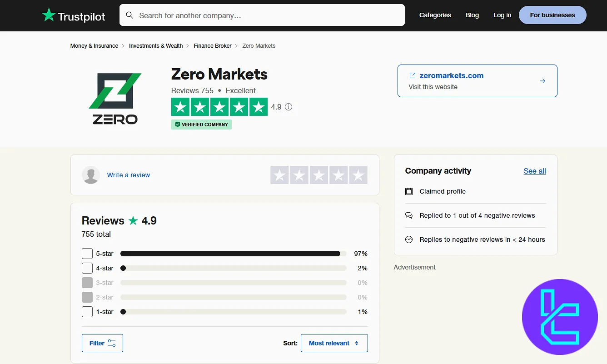Check the disabled 2-star filter checkbox
Image resolution: width=607 pixels, height=364 pixels.
(87, 297)
